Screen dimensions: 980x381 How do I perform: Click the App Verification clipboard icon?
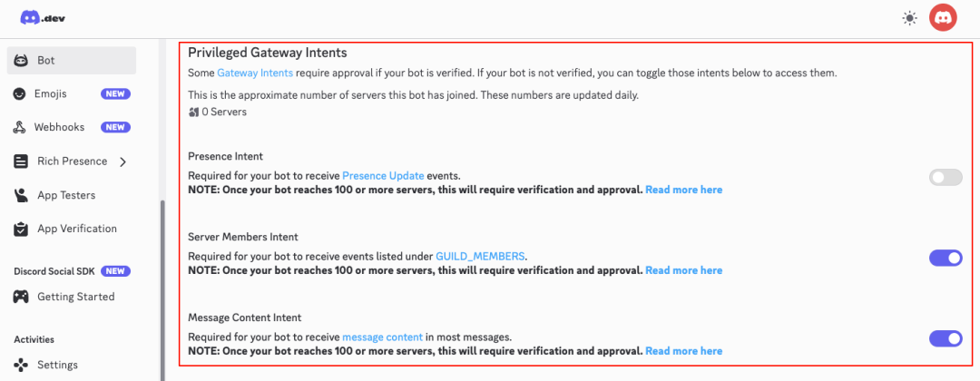tap(20, 229)
